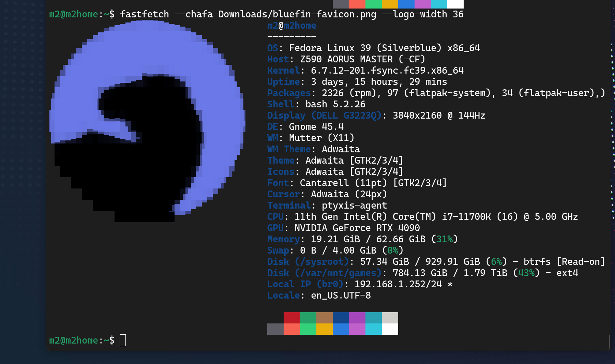Click the "Local IP (br0)" label
This screenshot has width=615, height=364.
click(305, 284)
